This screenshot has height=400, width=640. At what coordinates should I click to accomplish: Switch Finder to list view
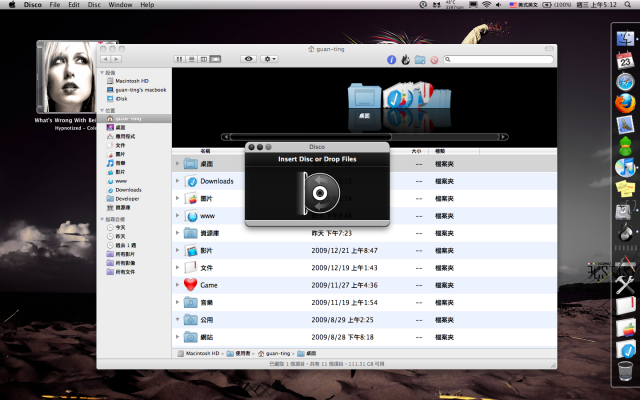pyautogui.click(x=191, y=59)
